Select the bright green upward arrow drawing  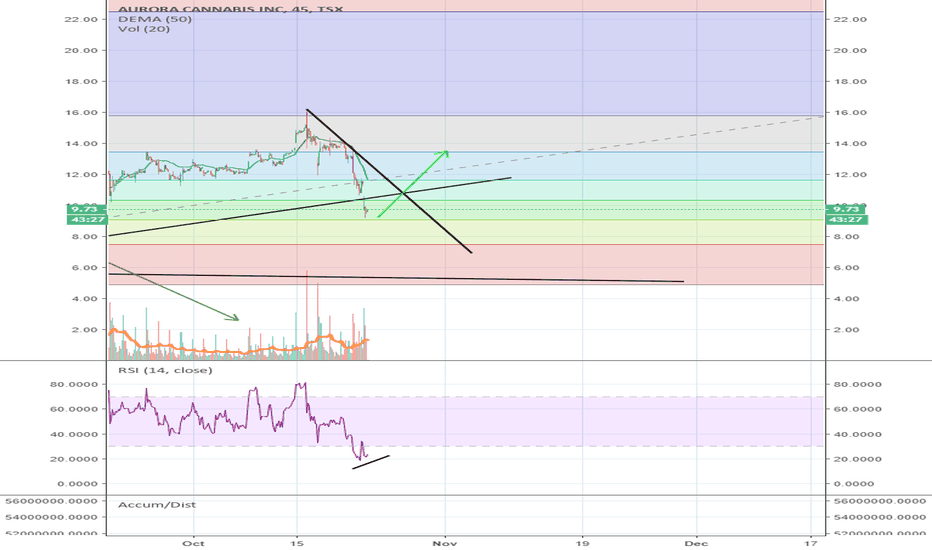pos(413,184)
